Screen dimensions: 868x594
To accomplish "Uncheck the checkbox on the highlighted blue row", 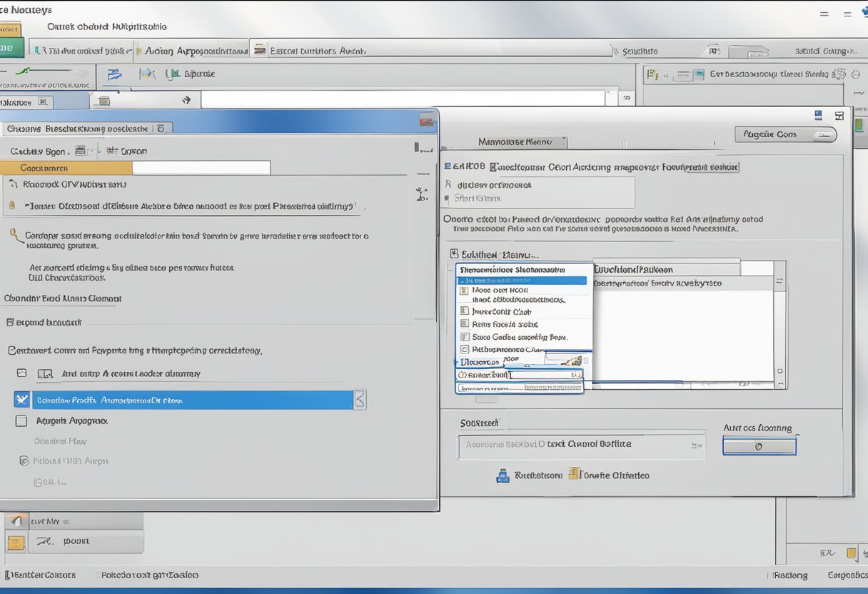I will [x=22, y=399].
